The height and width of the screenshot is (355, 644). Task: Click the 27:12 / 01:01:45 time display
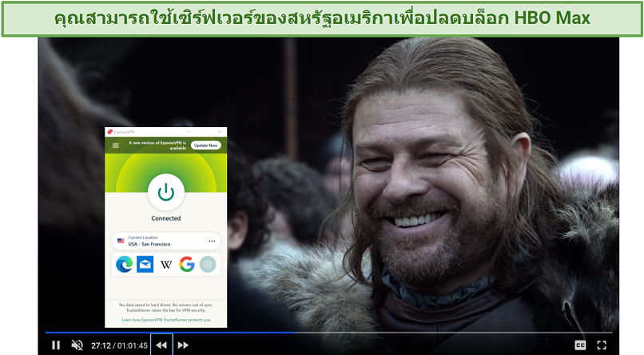pyautogui.click(x=119, y=345)
